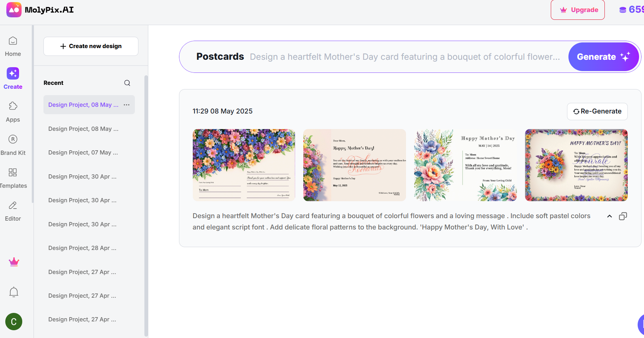Click the Generate button
644x338 pixels.
click(x=603, y=57)
